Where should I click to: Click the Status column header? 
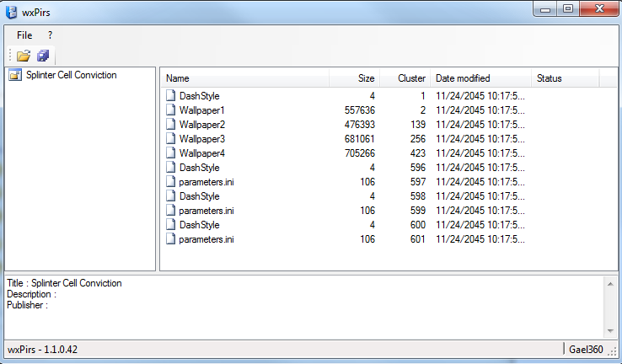coord(566,78)
